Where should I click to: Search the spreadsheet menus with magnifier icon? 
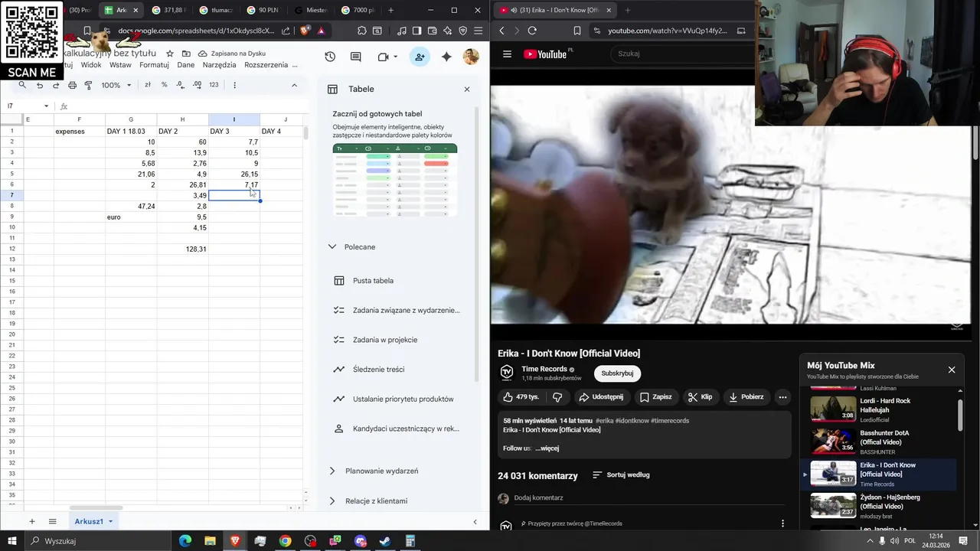(x=23, y=85)
